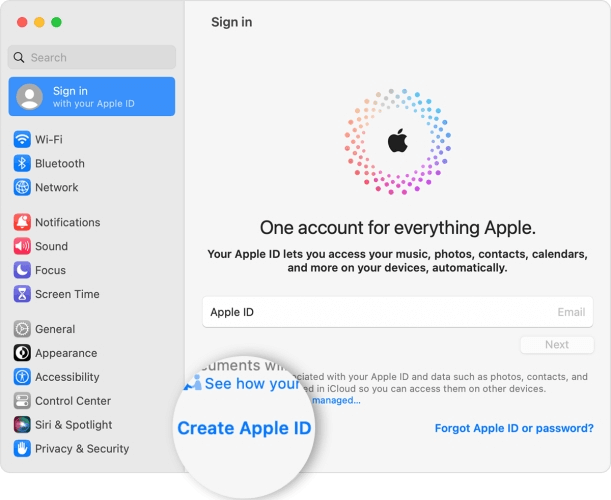Select the Accessibility icon
This screenshot has width=611, height=500.
22,377
